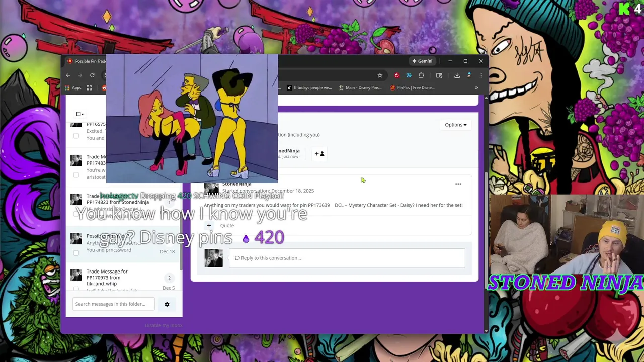Click the Disable my inbox link
Viewport: 644px width, 362px height.
click(164, 325)
